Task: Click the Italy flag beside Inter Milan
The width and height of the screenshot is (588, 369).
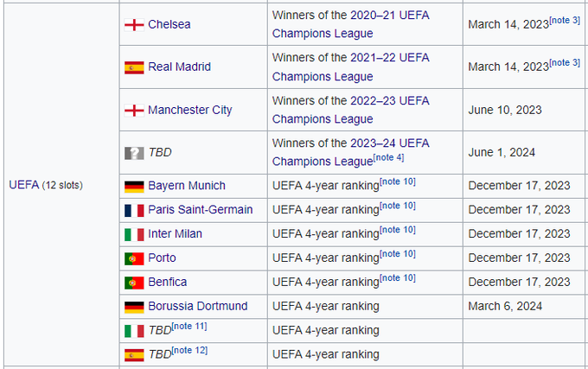Action: click(134, 234)
